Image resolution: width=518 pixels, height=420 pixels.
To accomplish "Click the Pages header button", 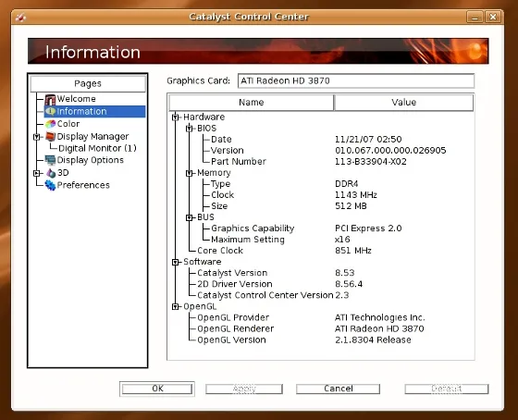I will coord(88,83).
